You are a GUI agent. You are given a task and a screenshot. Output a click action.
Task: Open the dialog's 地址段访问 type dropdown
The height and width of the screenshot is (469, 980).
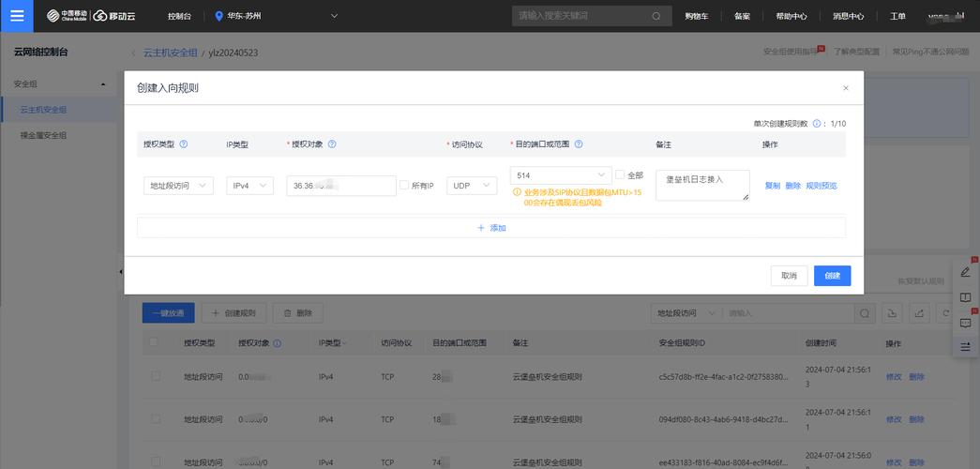178,186
